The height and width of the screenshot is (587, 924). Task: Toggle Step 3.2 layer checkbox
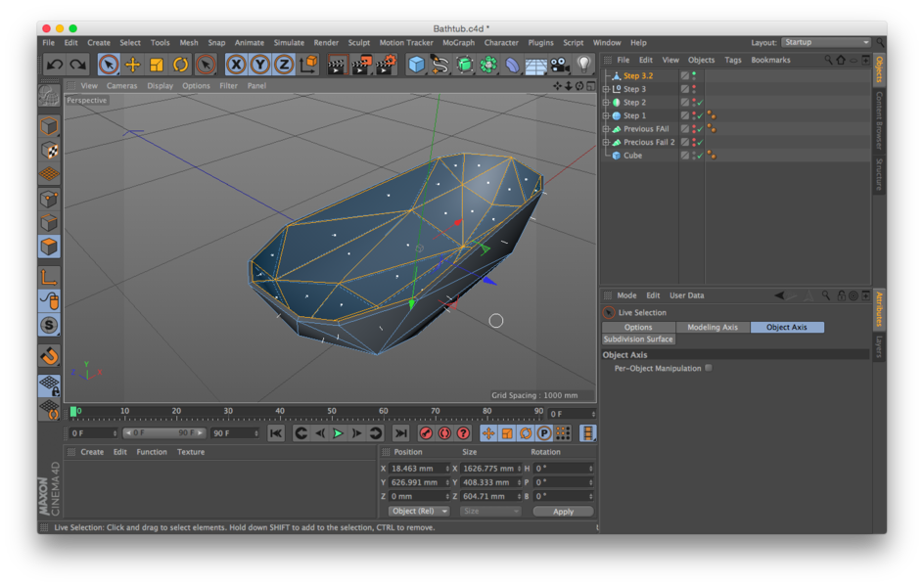685,76
